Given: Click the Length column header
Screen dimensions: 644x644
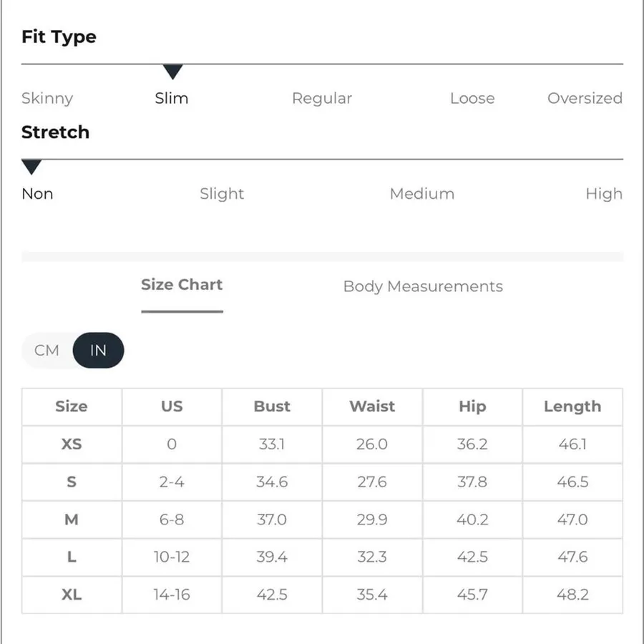Looking at the screenshot, I should pos(572,406).
